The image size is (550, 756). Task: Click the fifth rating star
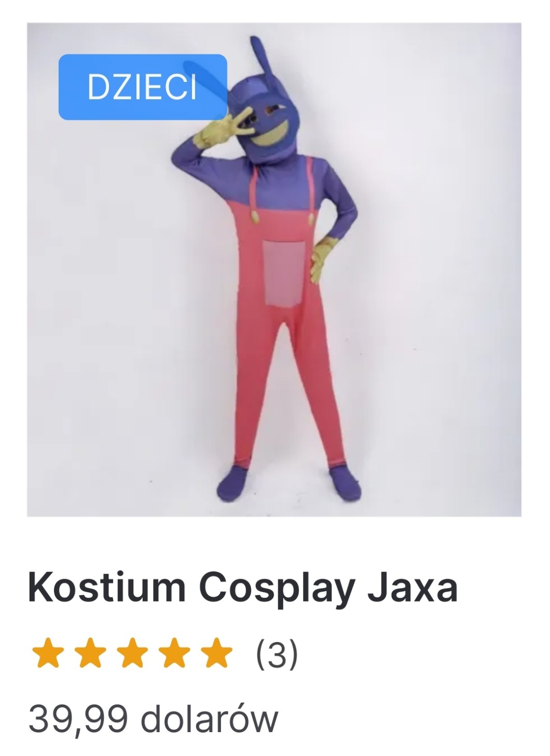215,653
